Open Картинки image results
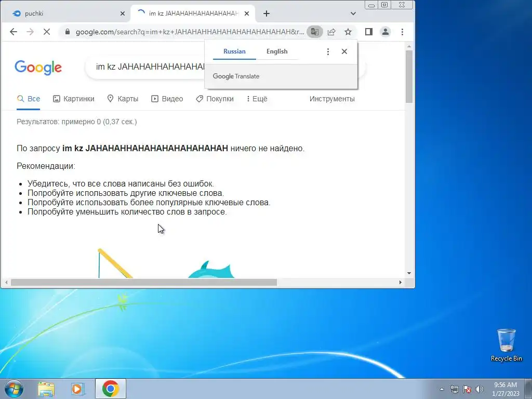This screenshot has height=399, width=532. click(74, 99)
